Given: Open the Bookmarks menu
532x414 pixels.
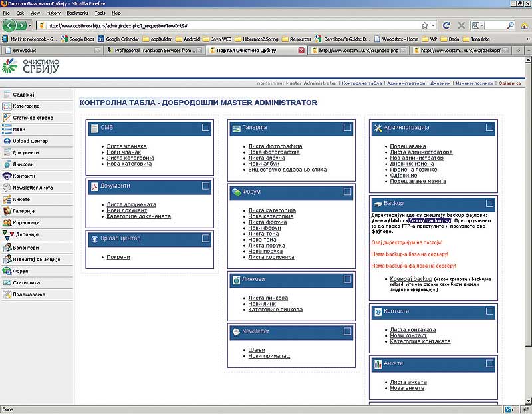Looking at the screenshot, I should (77, 13).
